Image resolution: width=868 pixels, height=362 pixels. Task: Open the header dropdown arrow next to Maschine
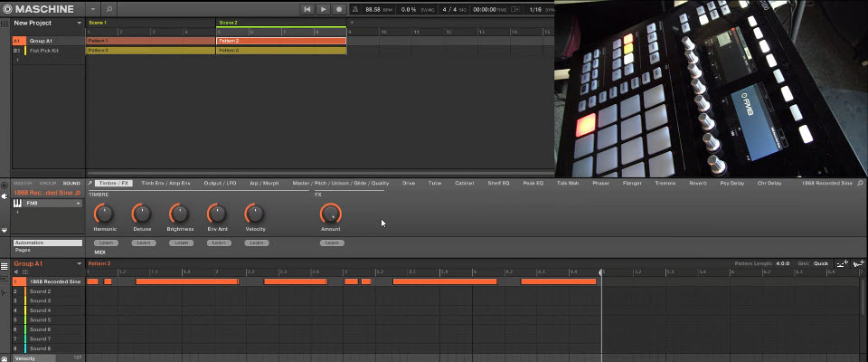click(x=92, y=9)
